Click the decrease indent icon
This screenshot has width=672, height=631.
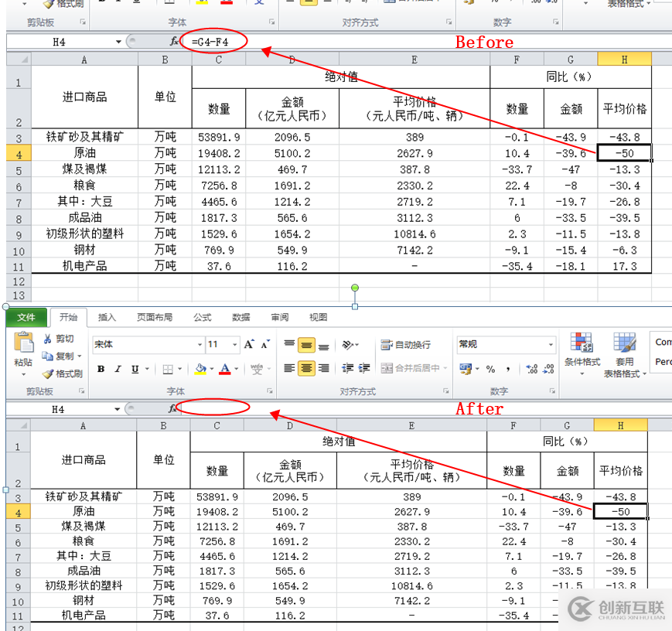[x=346, y=368]
